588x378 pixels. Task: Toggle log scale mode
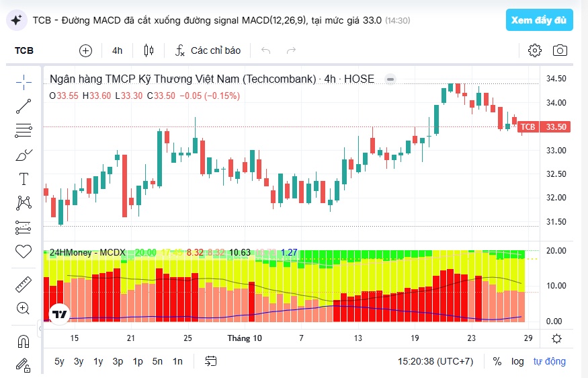(x=517, y=361)
